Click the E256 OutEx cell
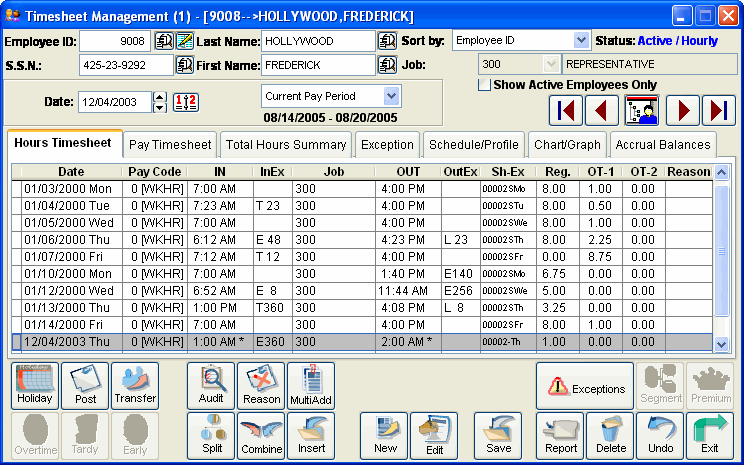Image resolution: width=744 pixels, height=465 pixels. click(460, 291)
